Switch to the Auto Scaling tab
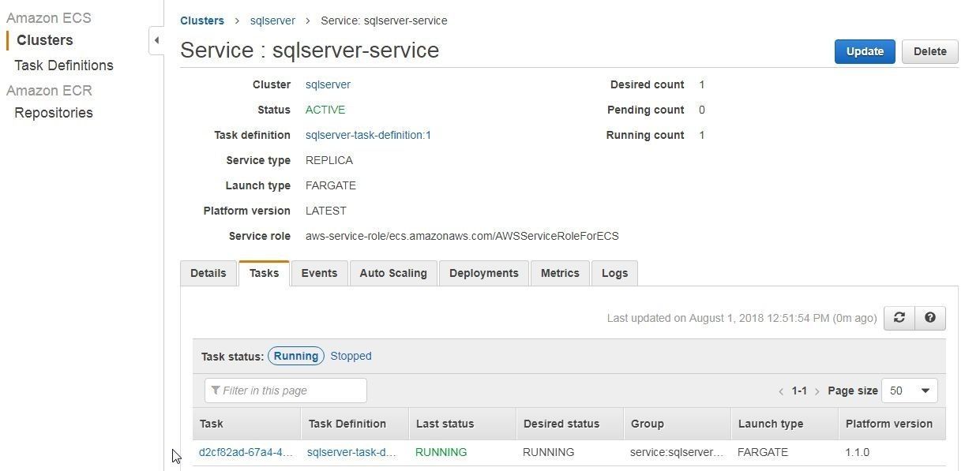This screenshot has height=471, width=980. click(393, 273)
